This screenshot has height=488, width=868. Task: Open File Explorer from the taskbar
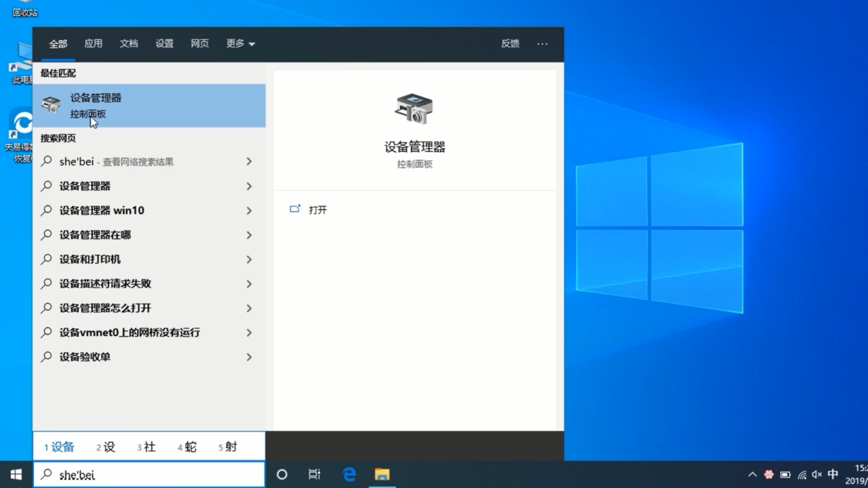(x=382, y=474)
